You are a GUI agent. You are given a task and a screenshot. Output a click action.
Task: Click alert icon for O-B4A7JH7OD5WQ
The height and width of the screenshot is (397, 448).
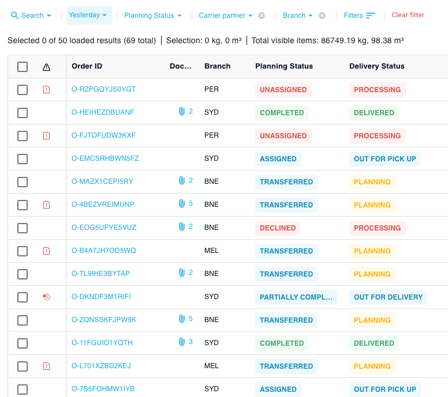pyautogui.click(x=46, y=251)
